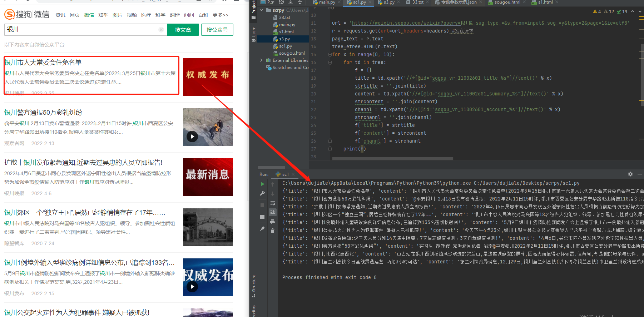Viewport: 644px width, 317px height.
Task: Open the Learn tool window stripe
Action: pyautogui.click(x=254, y=34)
